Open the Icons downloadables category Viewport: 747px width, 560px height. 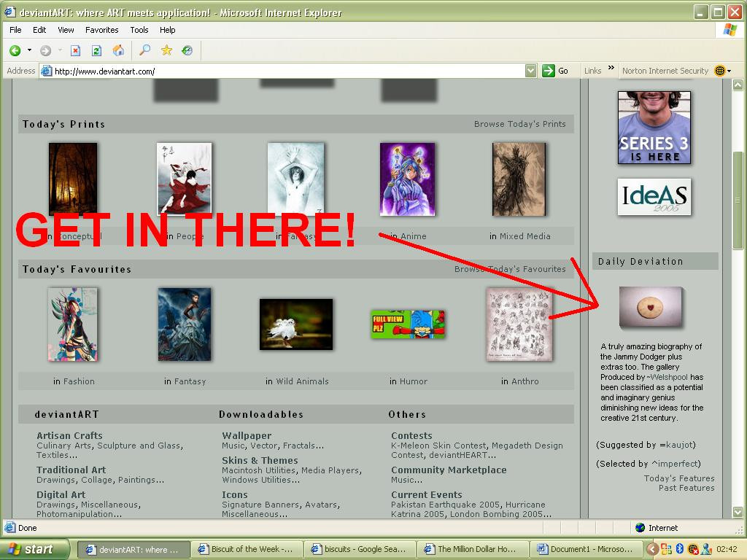(234, 494)
